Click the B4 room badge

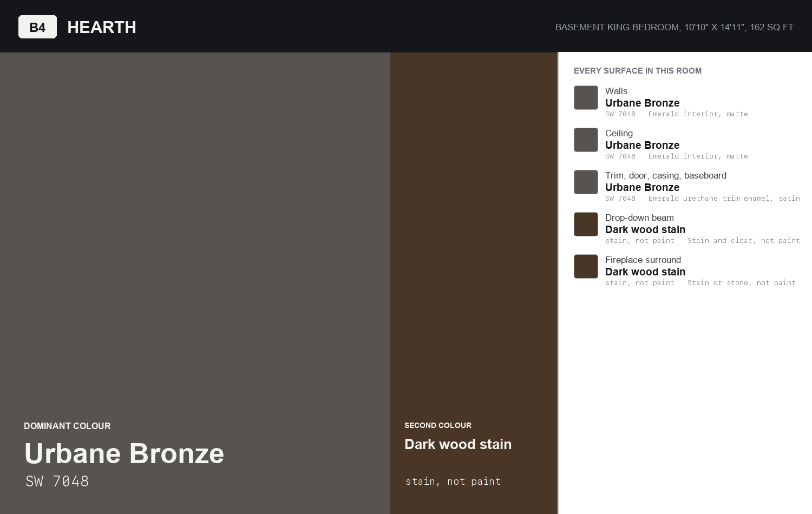[37, 27]
